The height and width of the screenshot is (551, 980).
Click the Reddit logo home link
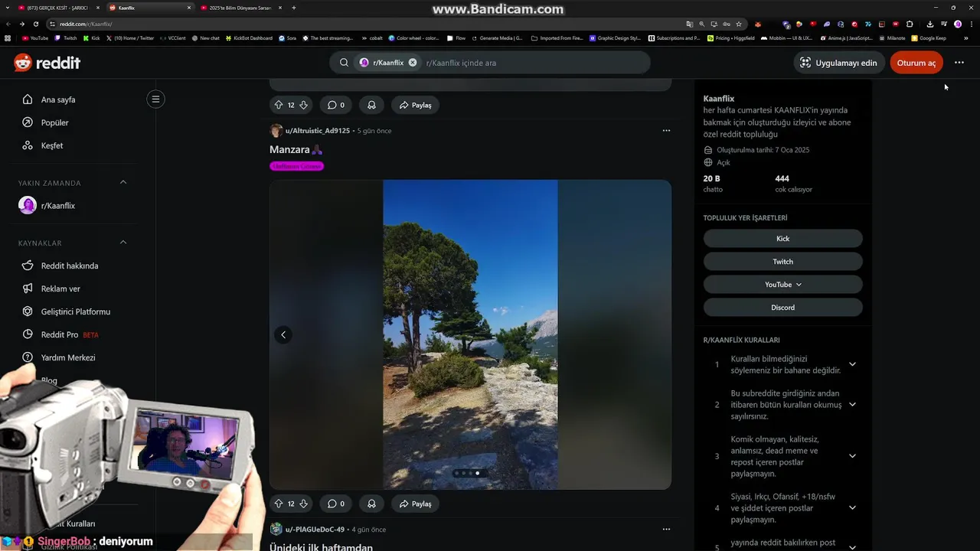coord(47,63)
